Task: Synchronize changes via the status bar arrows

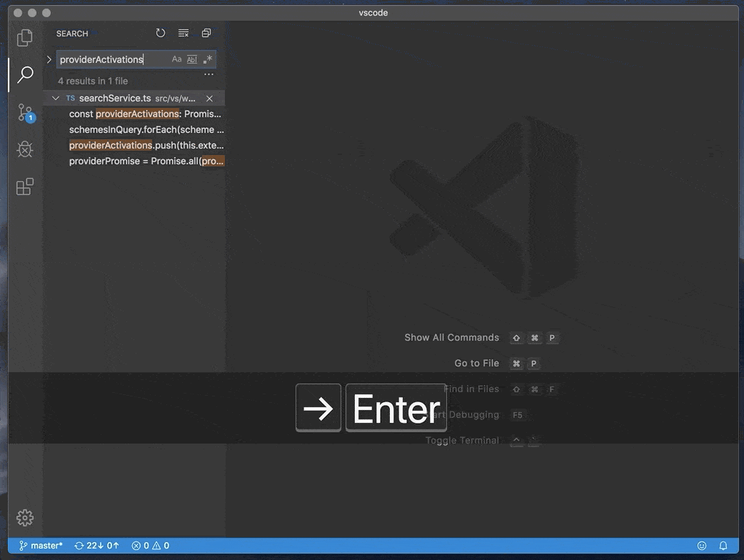Action: (x=95, y=545)
